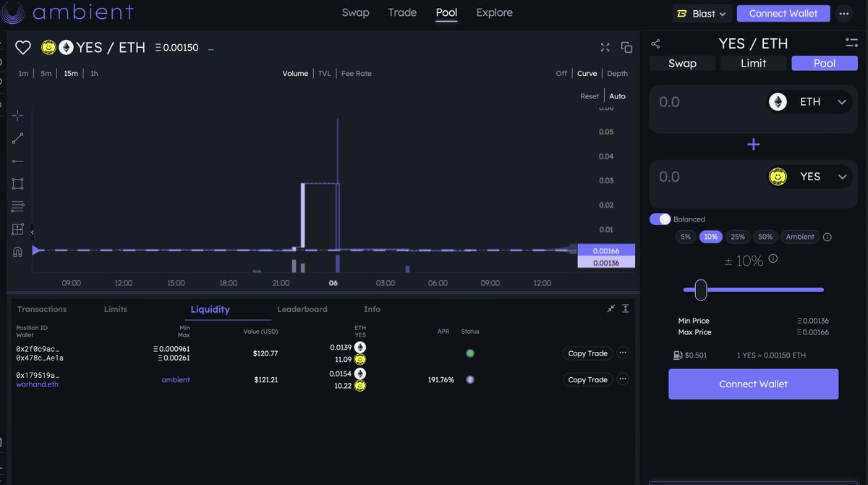This screenshot has height=485, width=868.
Task: Click Connect Wallet in header
Action: 783,14
